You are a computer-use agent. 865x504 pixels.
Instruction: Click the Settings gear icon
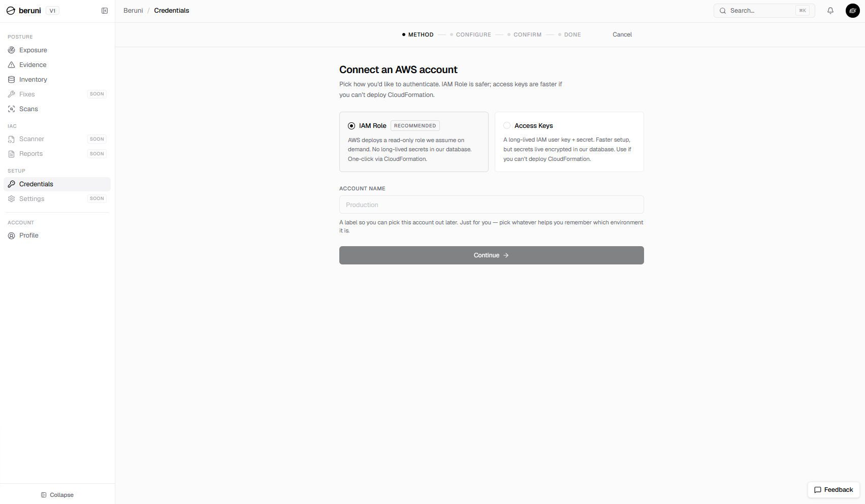[11, 199]
